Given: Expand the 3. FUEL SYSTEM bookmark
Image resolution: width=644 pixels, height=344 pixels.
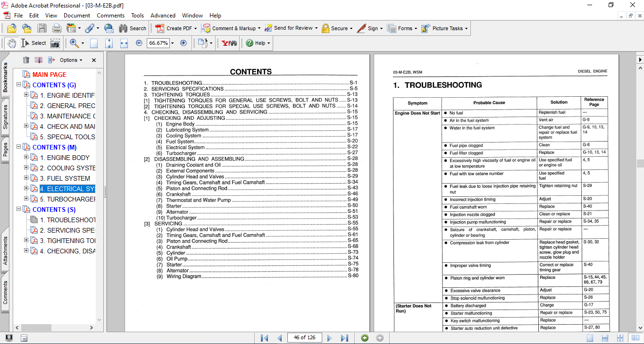Looking at the screenshot, I should pos(26,178).
